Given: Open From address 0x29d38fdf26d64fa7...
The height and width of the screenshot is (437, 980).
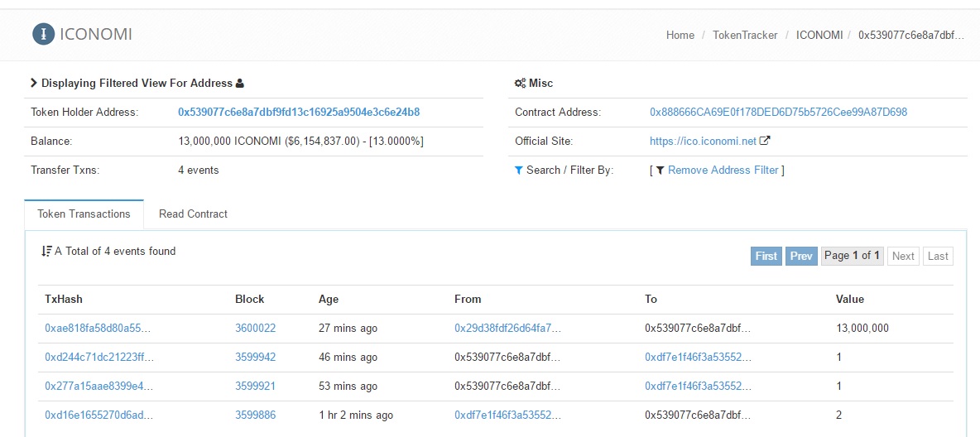Looking at the screenshot, I should point(507,329).
